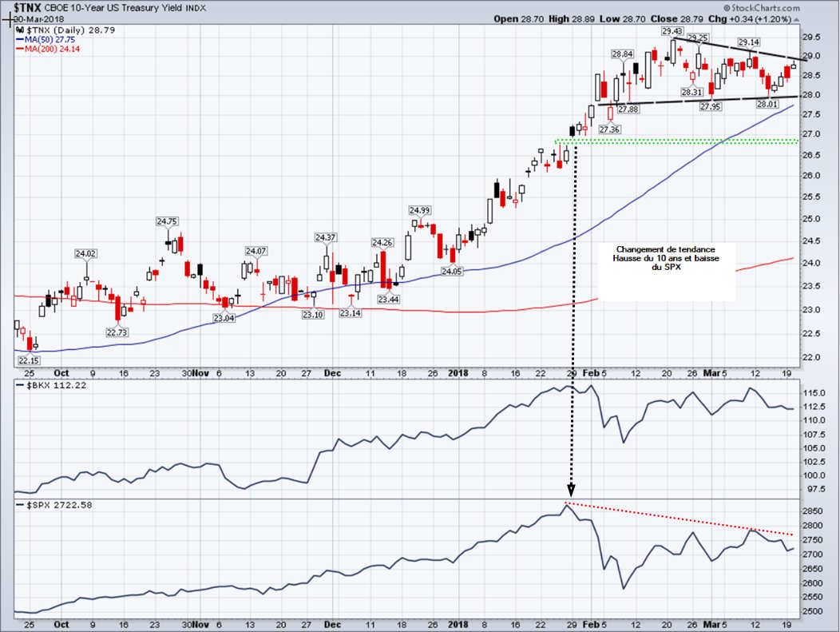Click the 24.99 price label
This screenshot has height=632, width=840.
(419, 210)
